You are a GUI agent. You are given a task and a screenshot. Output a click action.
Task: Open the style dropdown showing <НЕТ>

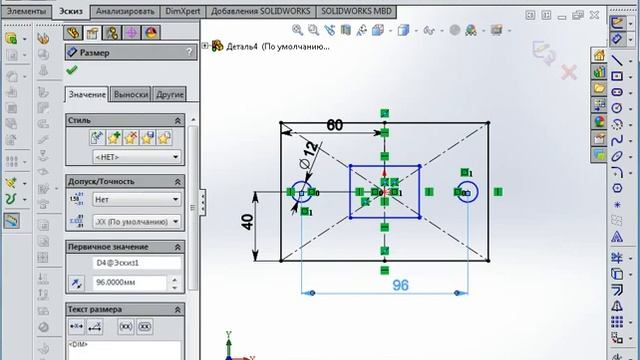point(136,157)
